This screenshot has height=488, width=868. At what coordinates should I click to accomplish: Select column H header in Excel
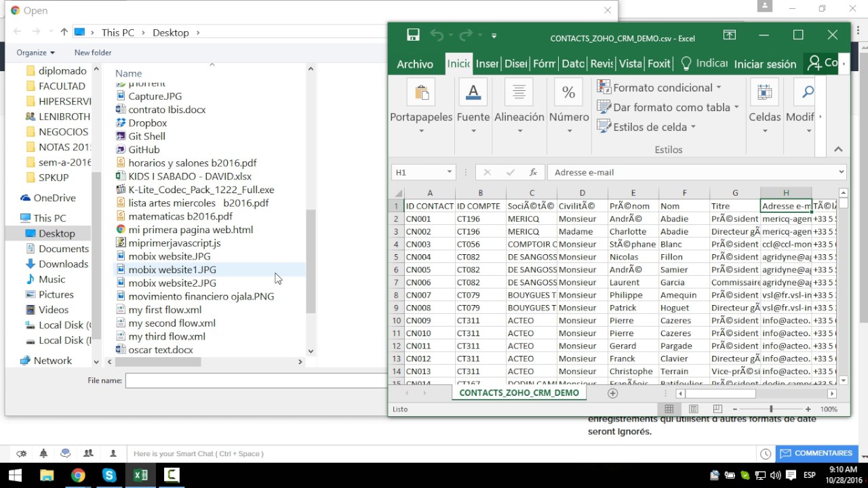786,193
